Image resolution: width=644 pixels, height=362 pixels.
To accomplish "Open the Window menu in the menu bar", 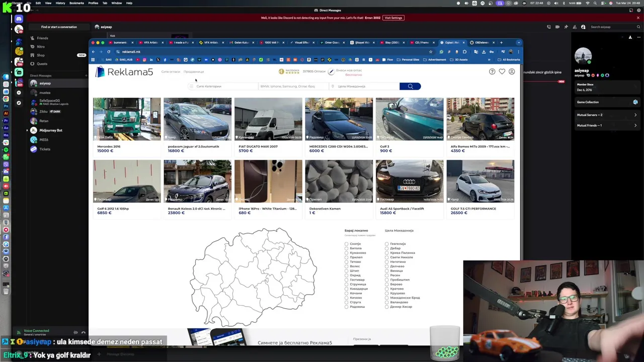I will [x=116, y=3].
